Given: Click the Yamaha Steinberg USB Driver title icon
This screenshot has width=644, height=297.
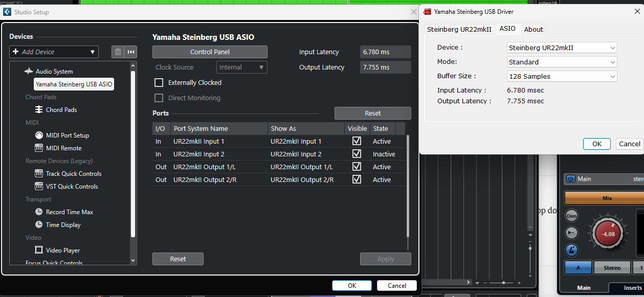Looking at the screenshot, I should coord(428,11).
